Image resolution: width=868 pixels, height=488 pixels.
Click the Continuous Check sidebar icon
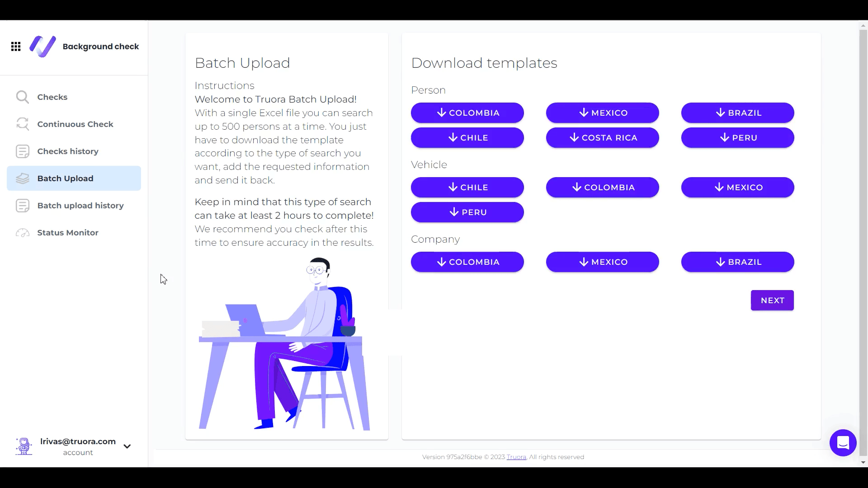[22, 124]
